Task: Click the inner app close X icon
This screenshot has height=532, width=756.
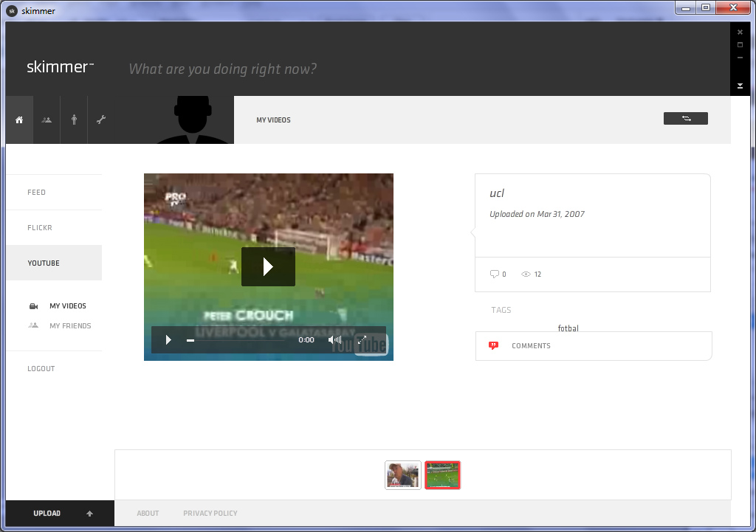Action: pos(740,32)
